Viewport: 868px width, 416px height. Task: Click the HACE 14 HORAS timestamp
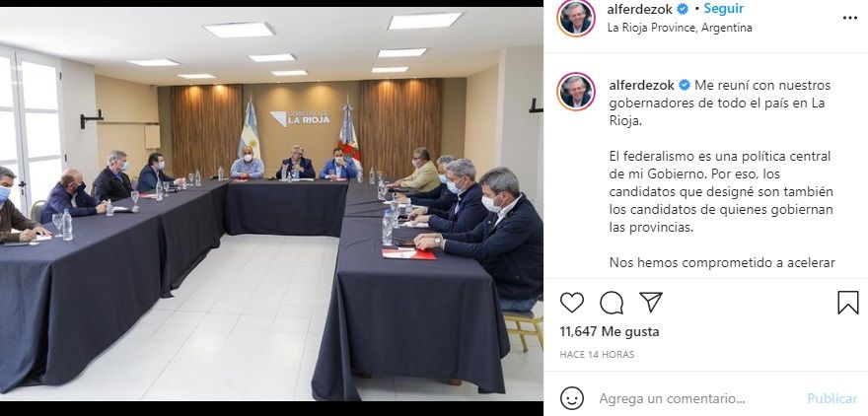pos(597,354)
